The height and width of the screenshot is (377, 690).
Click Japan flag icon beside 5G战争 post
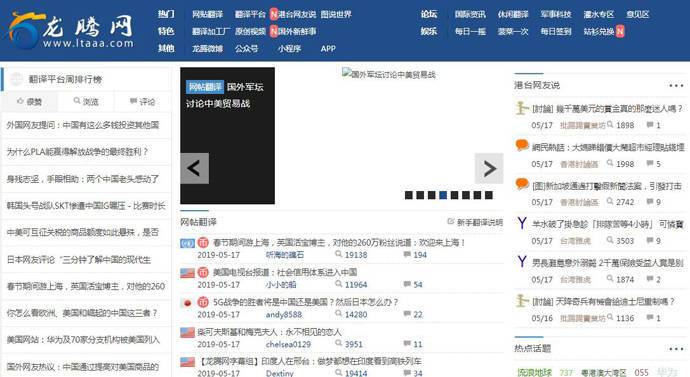187,303
